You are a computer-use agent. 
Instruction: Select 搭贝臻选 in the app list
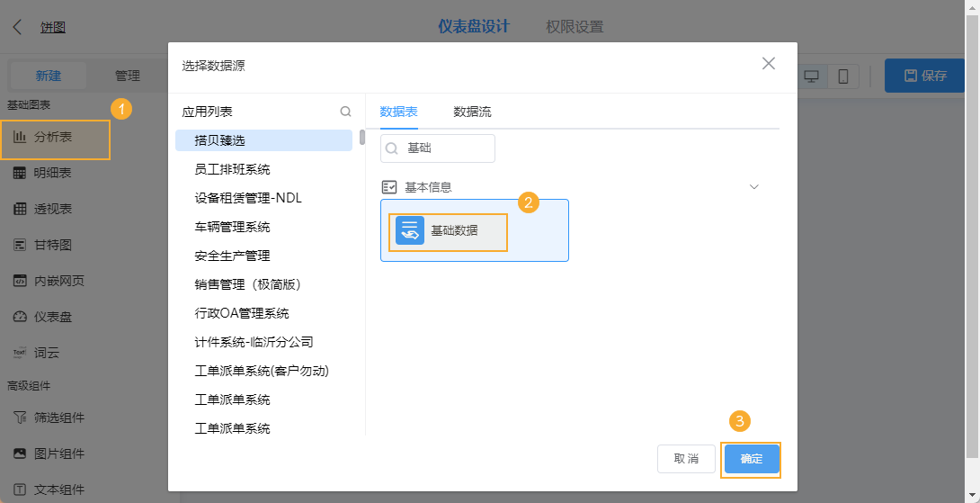(263, 140)
